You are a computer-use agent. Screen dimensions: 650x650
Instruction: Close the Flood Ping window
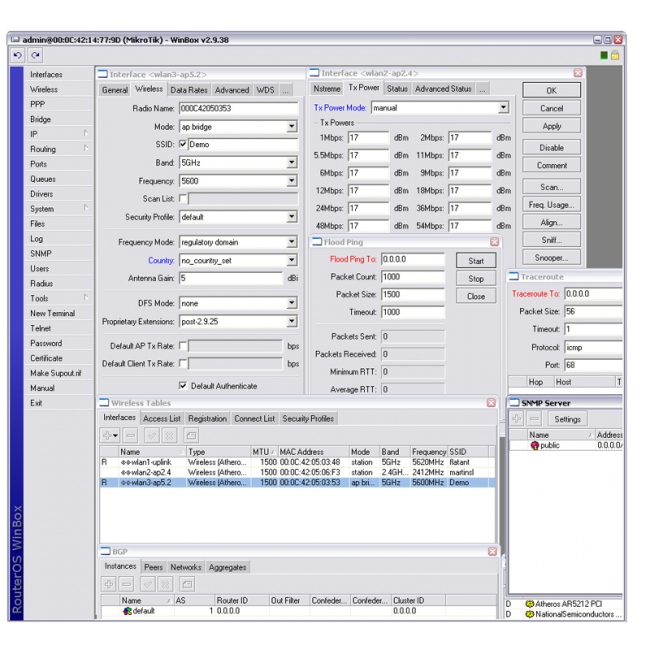[494, 242]
